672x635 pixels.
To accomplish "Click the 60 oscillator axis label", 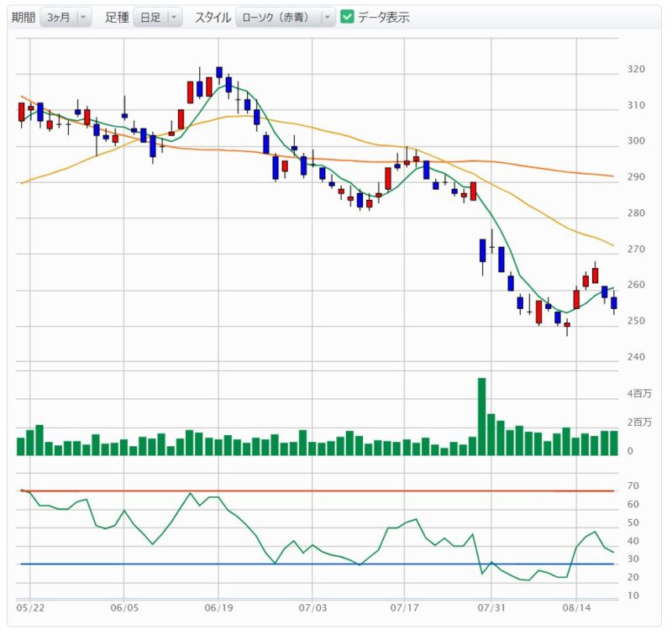I will pyautogui.click(x=633, y=504).
